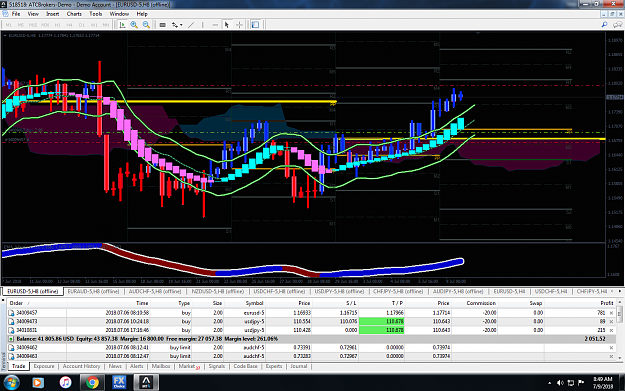The height and width of the screenshot is (391, 625).
Task: Switch to M30 timeframe
Action: pos(45,25)
